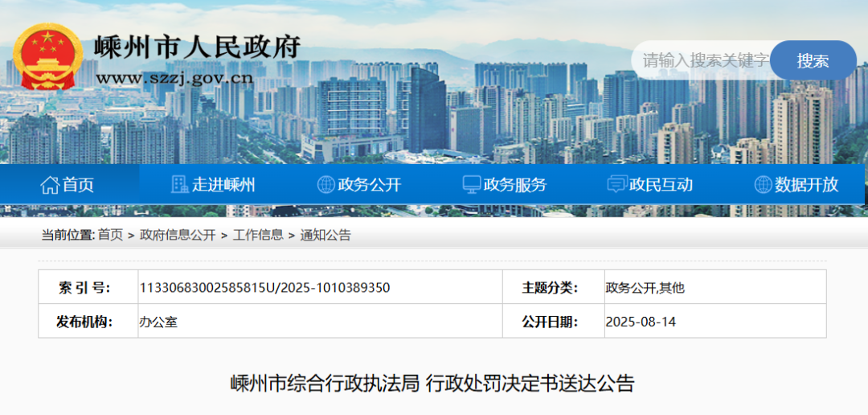
Task: Click the 嵊州市人民政府 site title
Action: pyautogui.click(x=198, y=47)
